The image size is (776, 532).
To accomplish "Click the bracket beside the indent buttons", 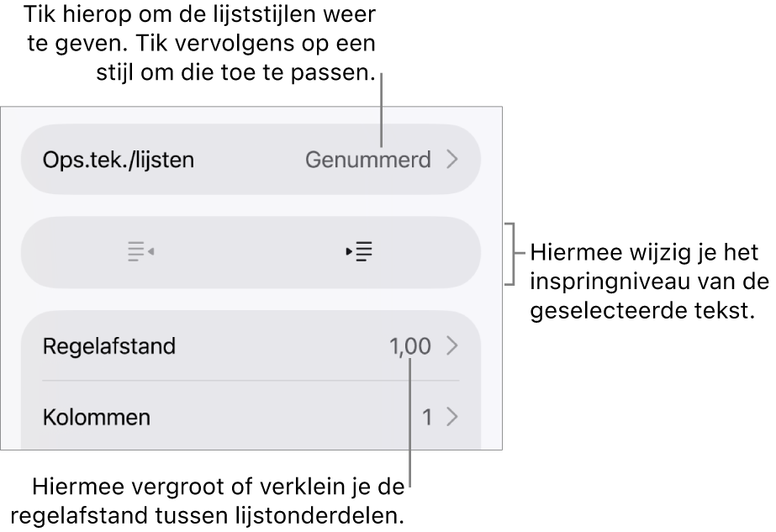I will pos(510,254).
